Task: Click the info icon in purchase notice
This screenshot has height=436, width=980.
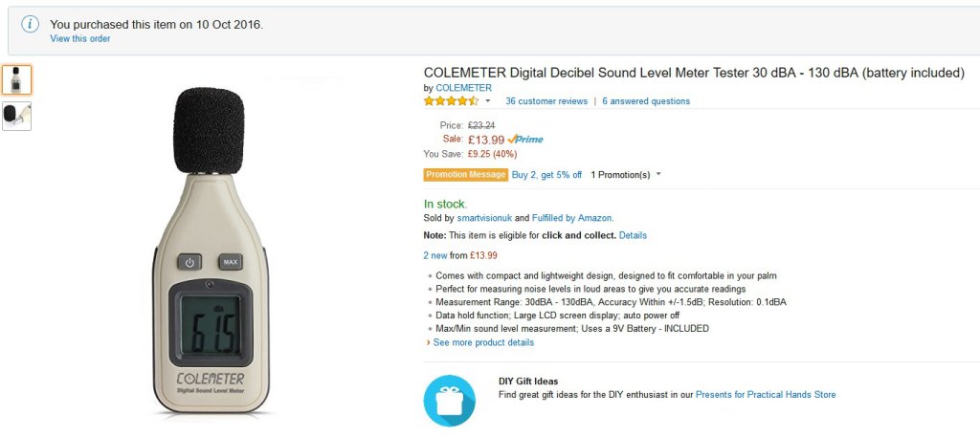Action: (x=30, y=25)
